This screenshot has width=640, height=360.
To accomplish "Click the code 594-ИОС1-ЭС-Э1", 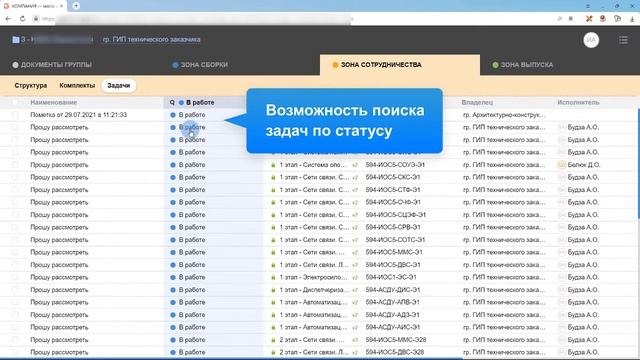I will click(x=391, y=278).
